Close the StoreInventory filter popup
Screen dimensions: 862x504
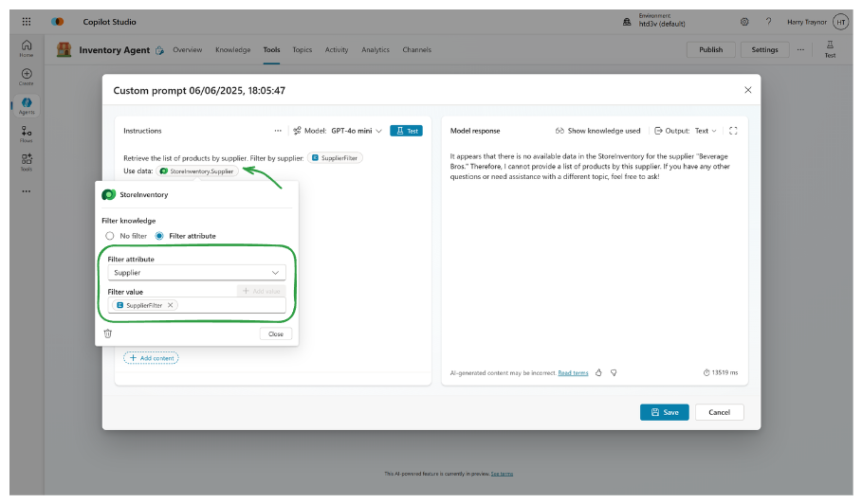click(276, 333)
